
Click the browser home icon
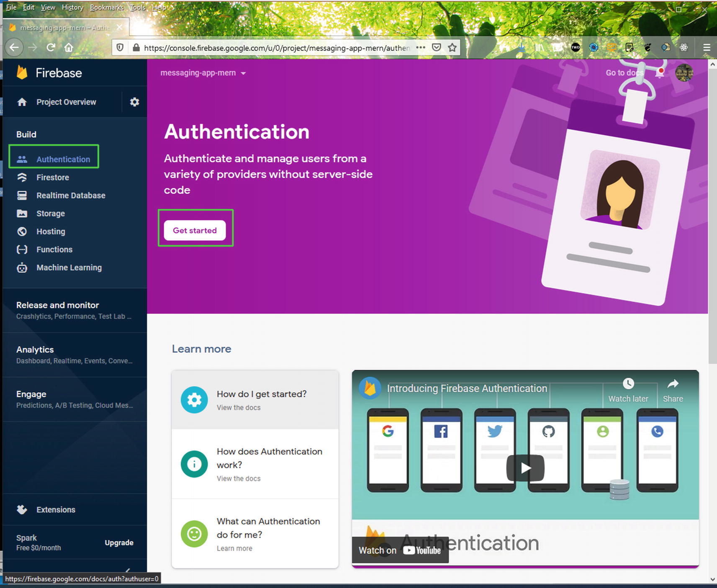tap(69, 48)
